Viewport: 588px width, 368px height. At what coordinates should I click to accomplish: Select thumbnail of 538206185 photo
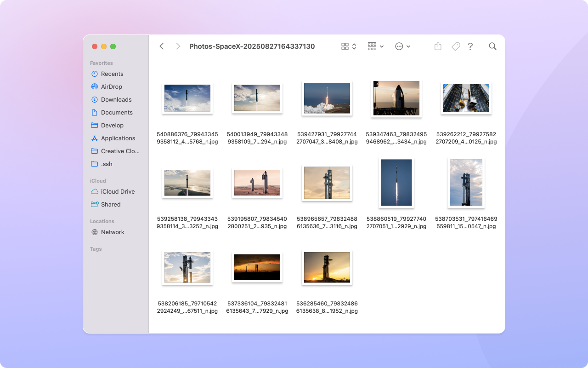point(187,267)
